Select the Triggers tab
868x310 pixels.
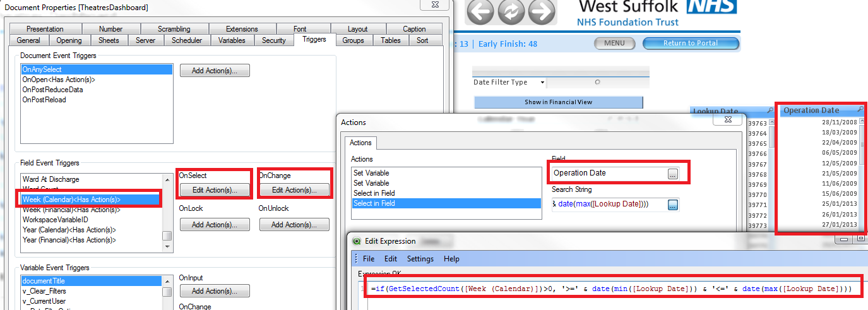314,39
